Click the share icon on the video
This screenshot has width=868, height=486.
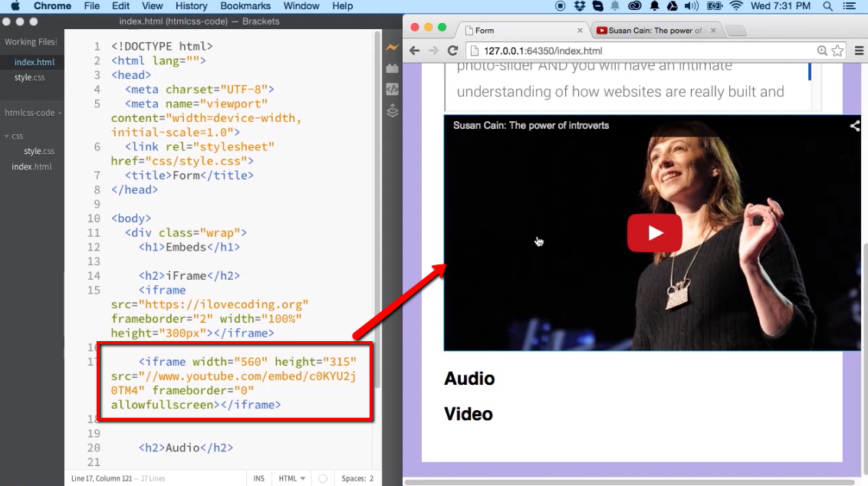[854, 126]
